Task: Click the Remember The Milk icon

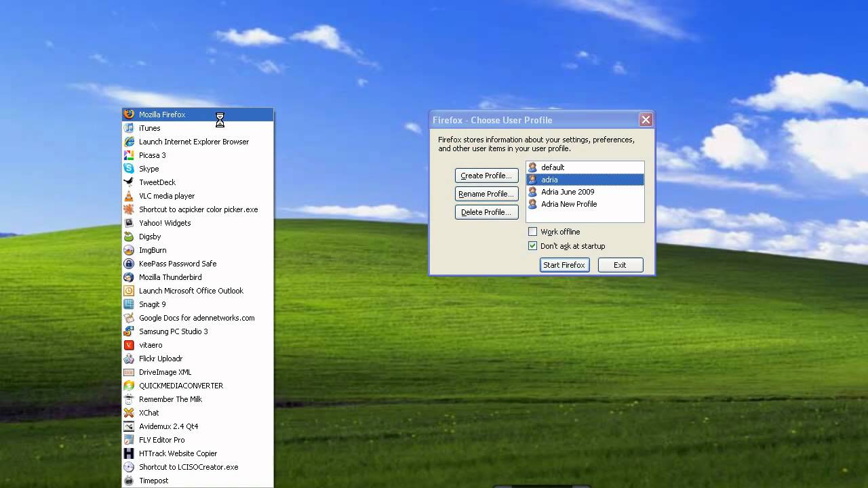Action: 129,399
